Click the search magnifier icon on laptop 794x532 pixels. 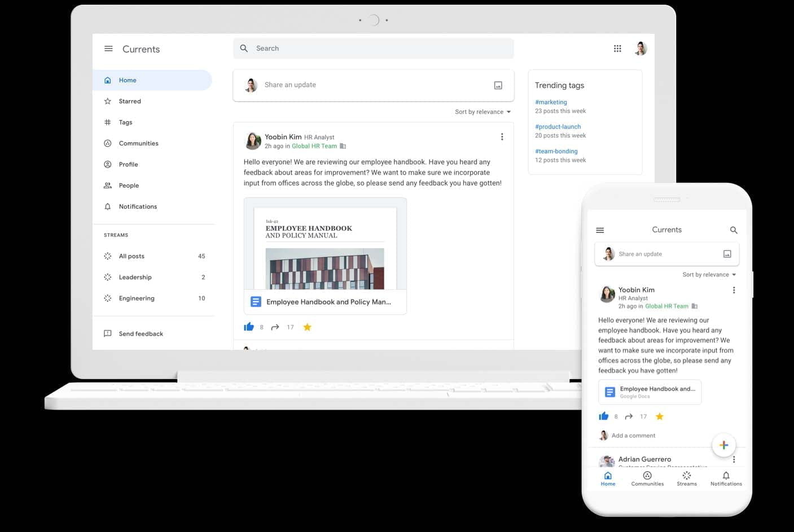(x=244, y=49)
